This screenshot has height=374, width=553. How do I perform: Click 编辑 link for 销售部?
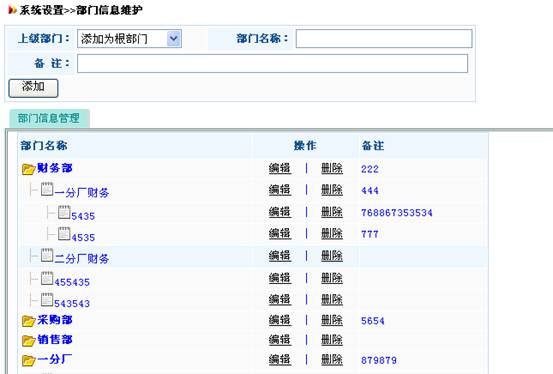tap(280, 340)
